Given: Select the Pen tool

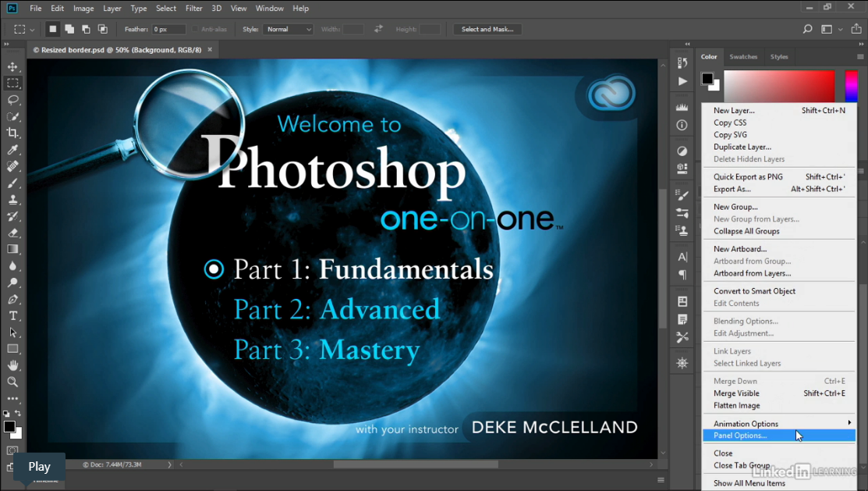Looking at the screenshot, I should [x=12, y=299].
